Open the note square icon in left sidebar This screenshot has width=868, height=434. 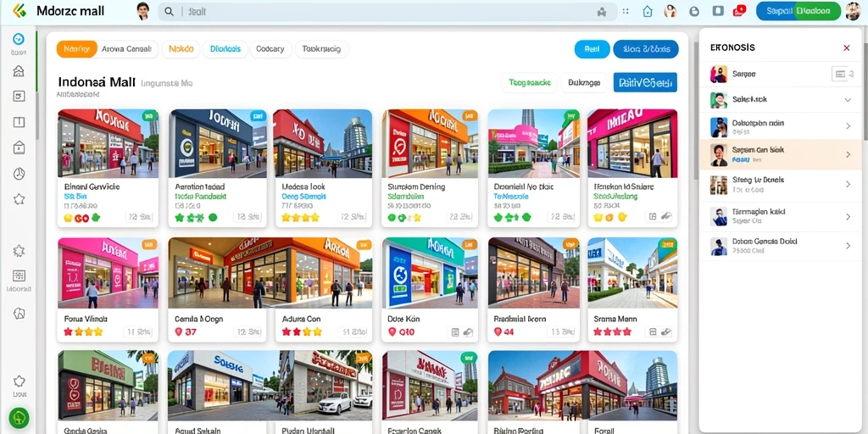click(x=19, y=97)
